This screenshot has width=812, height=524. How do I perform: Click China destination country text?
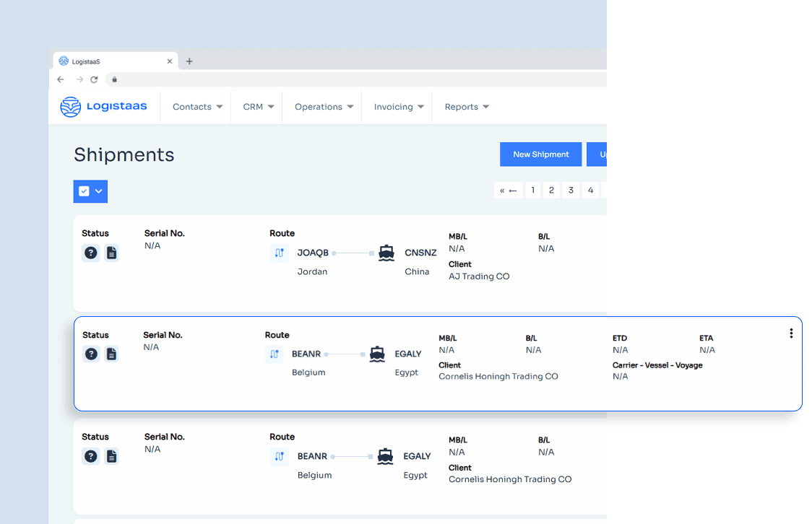click(417, 272)
